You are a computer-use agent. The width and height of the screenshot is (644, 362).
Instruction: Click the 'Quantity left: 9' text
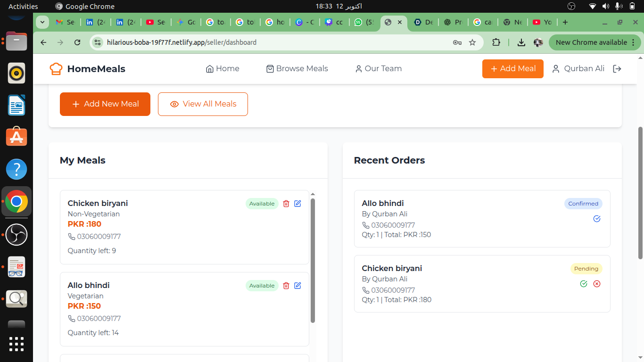(x=92, y=251)
